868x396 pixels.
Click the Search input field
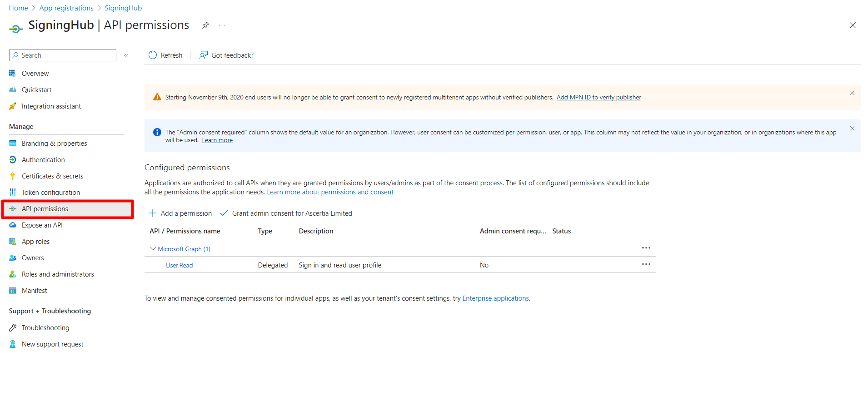point(63,55)
